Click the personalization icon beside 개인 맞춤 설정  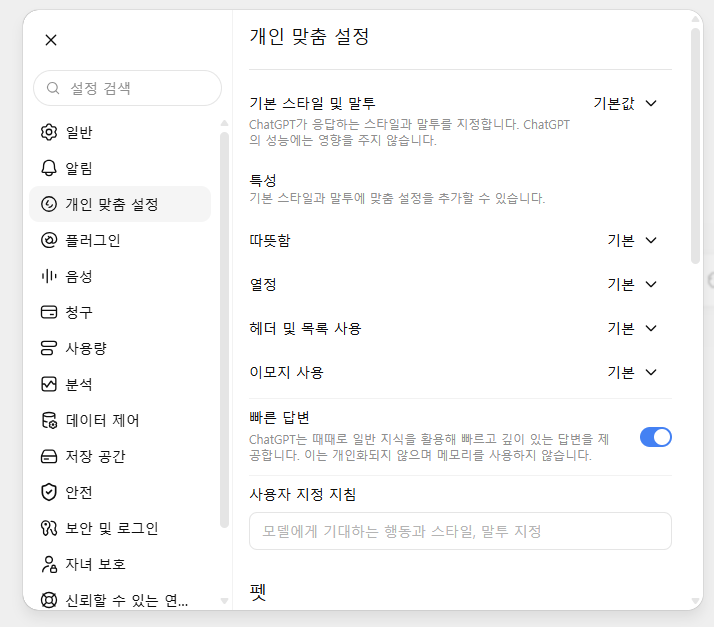(49, 204)
